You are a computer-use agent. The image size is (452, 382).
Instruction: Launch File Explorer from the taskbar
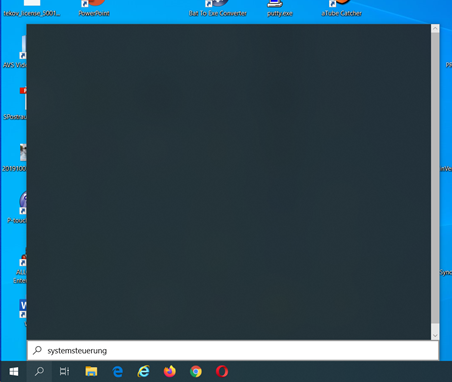(91, 371)
